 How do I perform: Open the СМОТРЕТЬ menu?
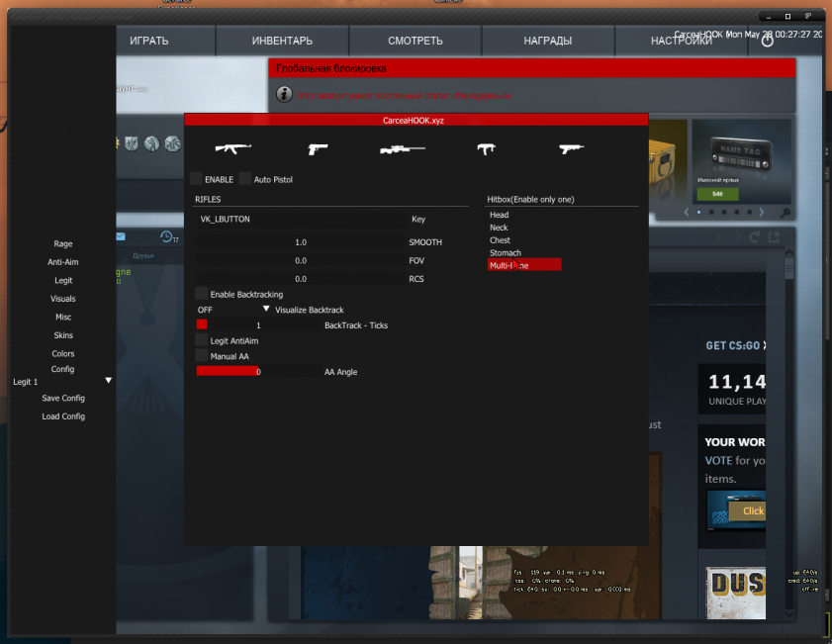point(416,41)
